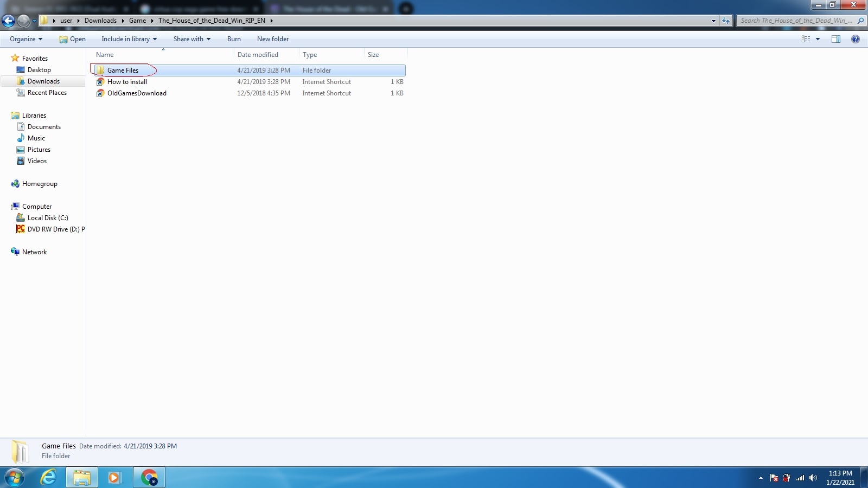Open the recent locations dropdown arrow
868x488 pixels.
pyautogui.click(x=34, y=21)
